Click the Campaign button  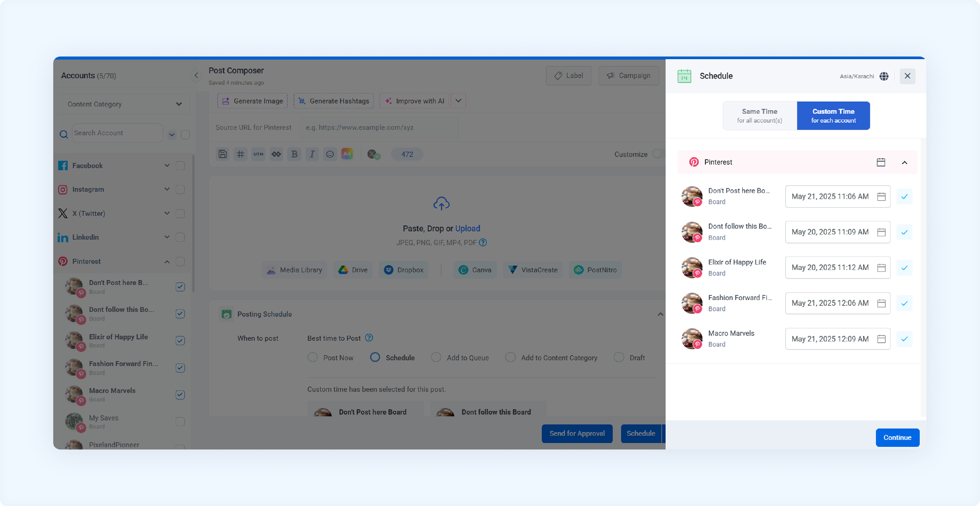(629, 76)
